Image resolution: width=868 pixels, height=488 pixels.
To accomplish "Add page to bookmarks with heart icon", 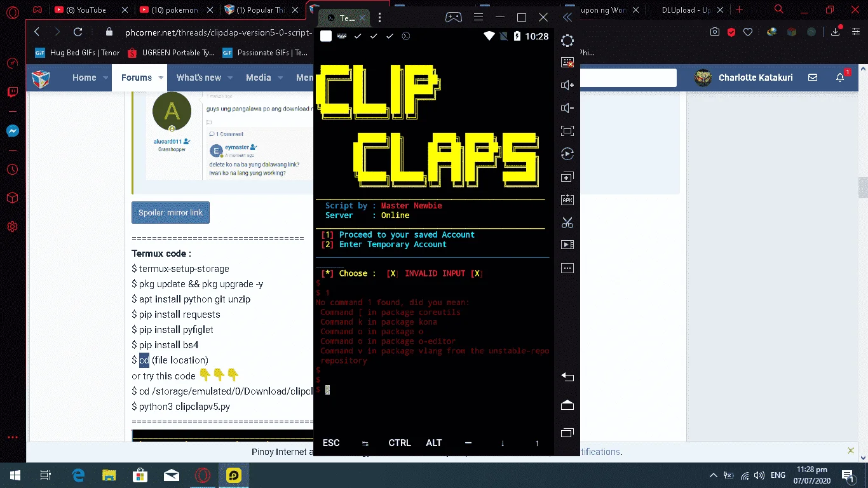I will pyautogui.click(x=748, y=32).
